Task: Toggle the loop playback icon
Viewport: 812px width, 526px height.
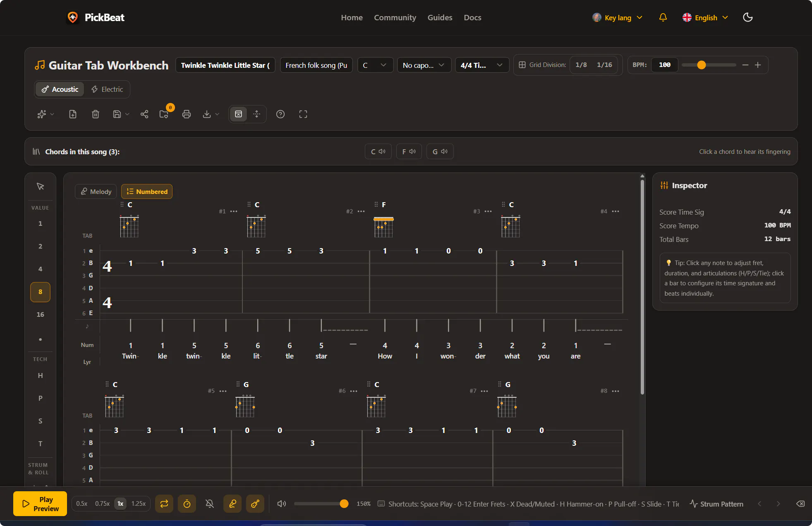Action: (x=164, y=504)
